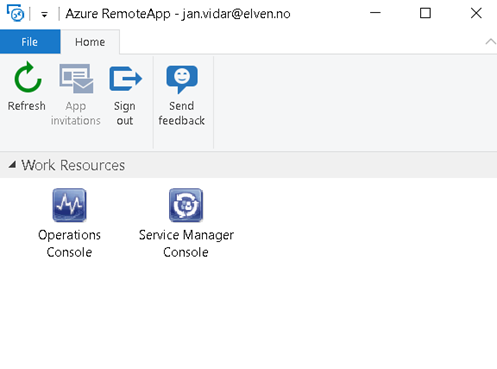497x369 pixels.
Task: Minimize the Azure RemoteApp window
Action: click(x=375, y=13)
